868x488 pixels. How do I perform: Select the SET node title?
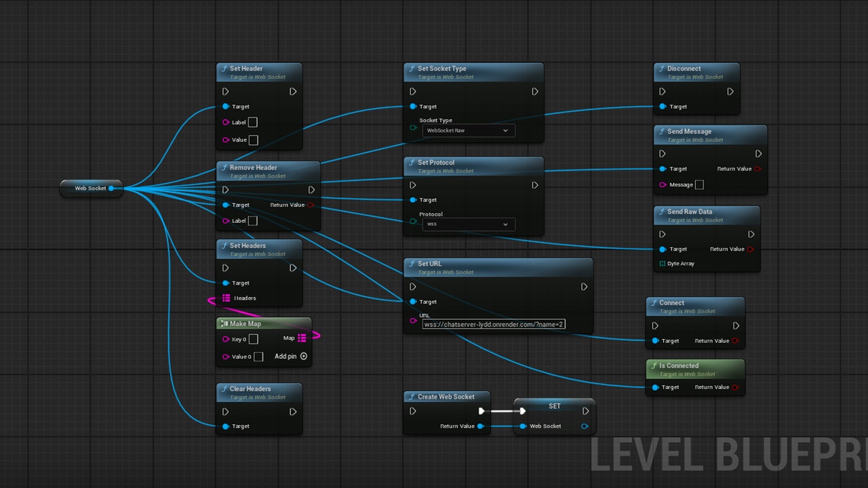[x=555, y=406]
